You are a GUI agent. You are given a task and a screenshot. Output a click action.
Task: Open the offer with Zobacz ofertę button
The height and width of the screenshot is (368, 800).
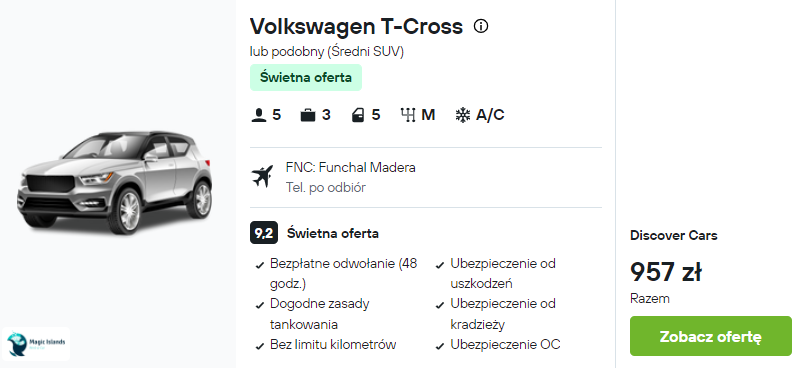[x=711, y=336]
